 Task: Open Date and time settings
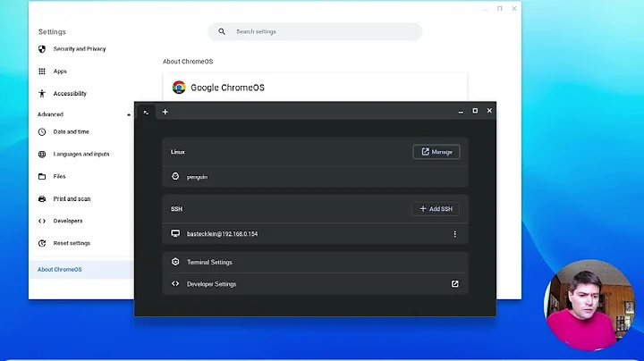coord(71,131)
